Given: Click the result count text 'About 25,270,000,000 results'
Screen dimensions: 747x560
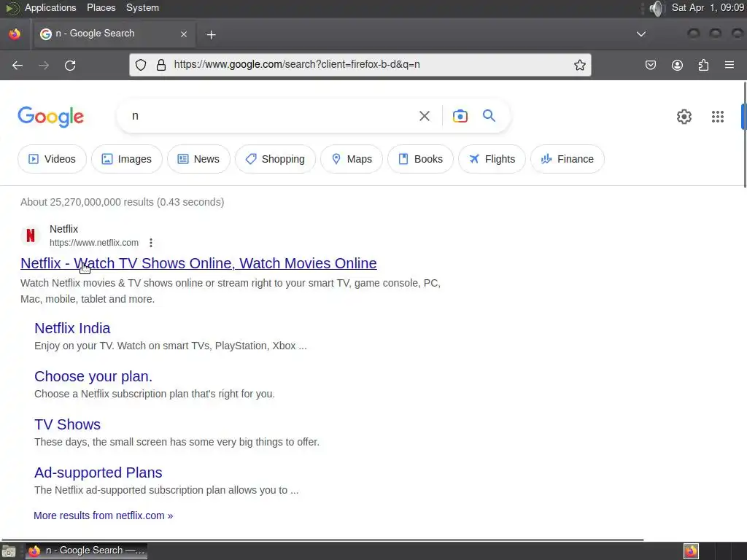Looking at the screenshot, I should [x=88, y=202].
